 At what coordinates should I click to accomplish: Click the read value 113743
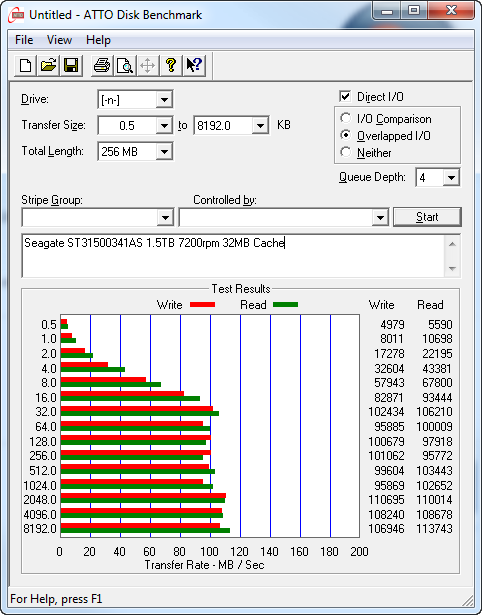click(x=434, y=529)
